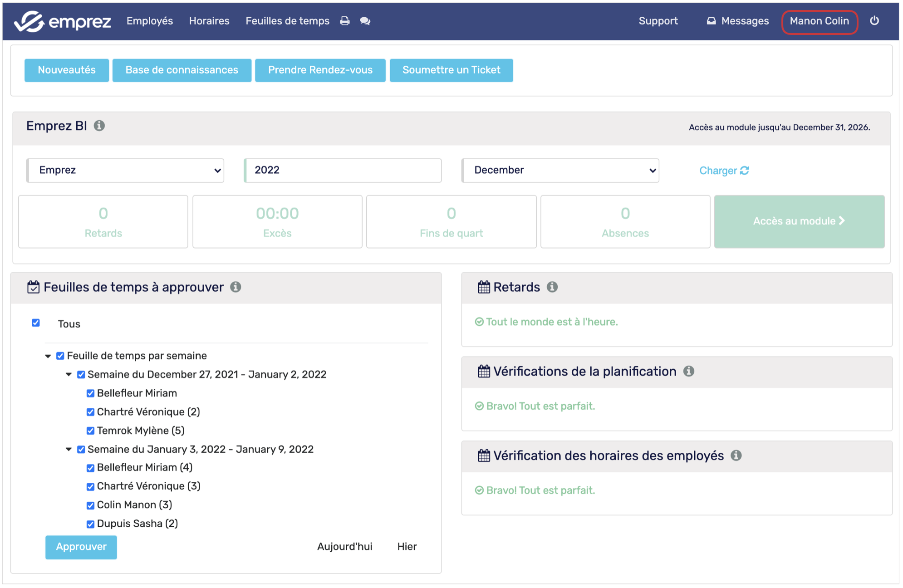This screenshot has height=588, width=903.
Task: Open the Employés menu
Action: 150,21
